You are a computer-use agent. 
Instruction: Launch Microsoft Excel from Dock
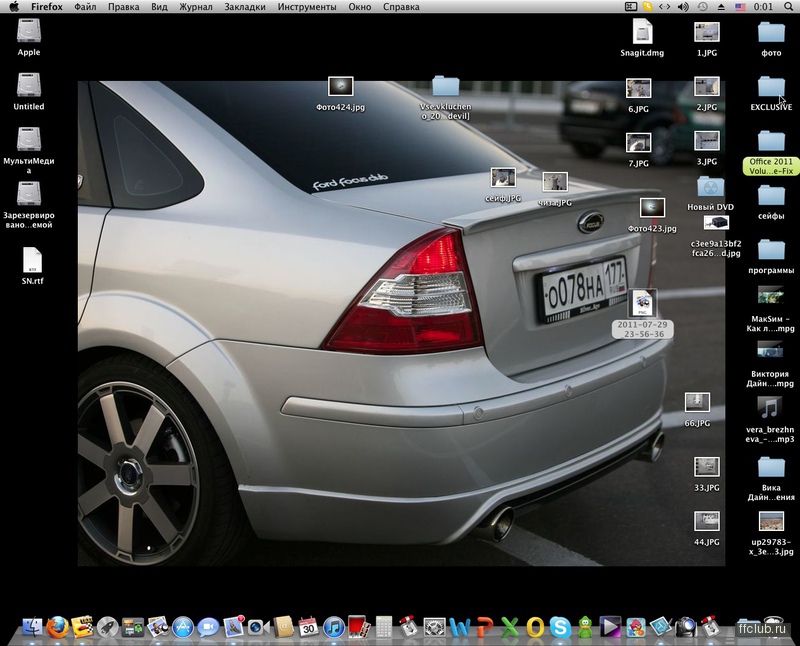(x=509, y=627)
